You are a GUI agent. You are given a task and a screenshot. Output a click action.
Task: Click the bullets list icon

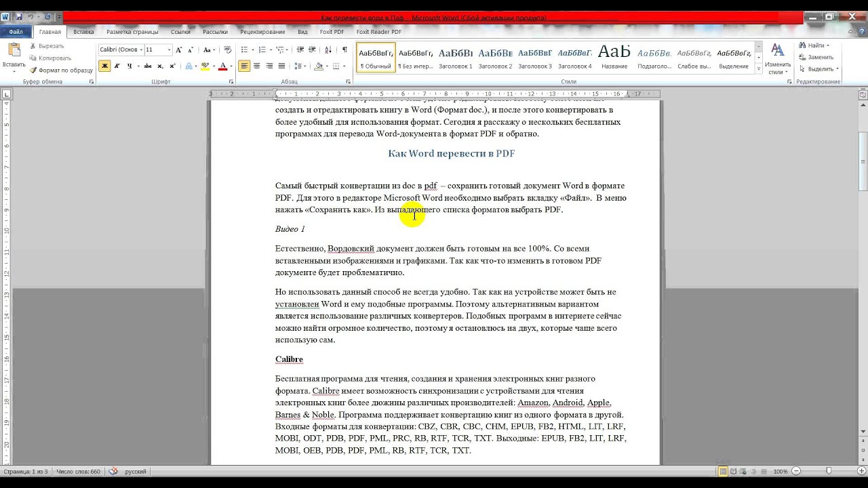click(x=244, y=50)
